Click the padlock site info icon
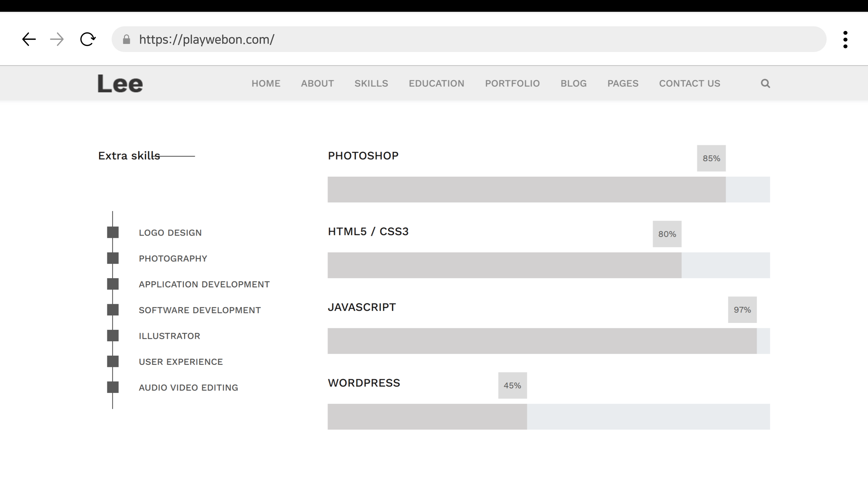 coord(126,39)
